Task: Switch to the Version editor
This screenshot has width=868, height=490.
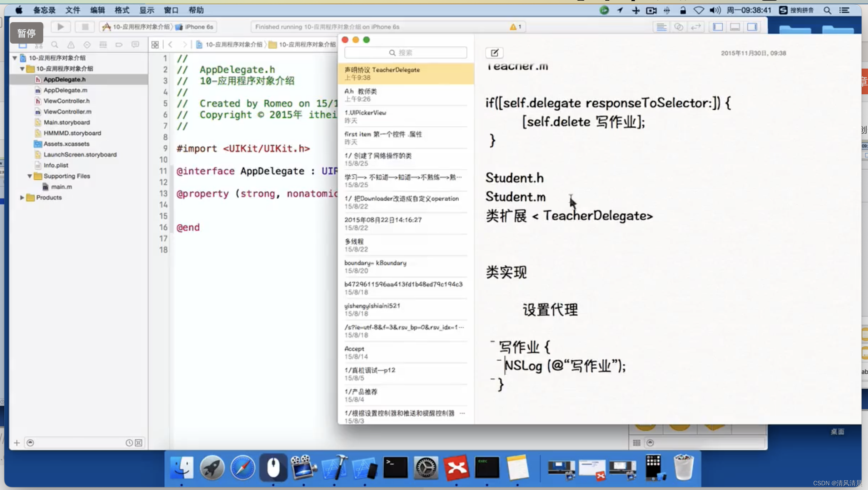Action: pyautogui.click(x=695, y=27)
